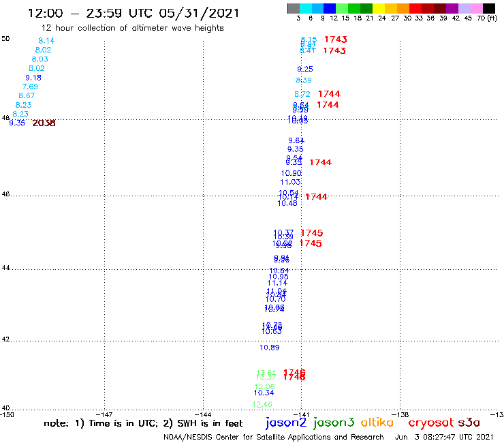Click the title '12:00 – 23:59 UTC 05/31/2021'
504x443 pixels.
click(x=133, y=13)
